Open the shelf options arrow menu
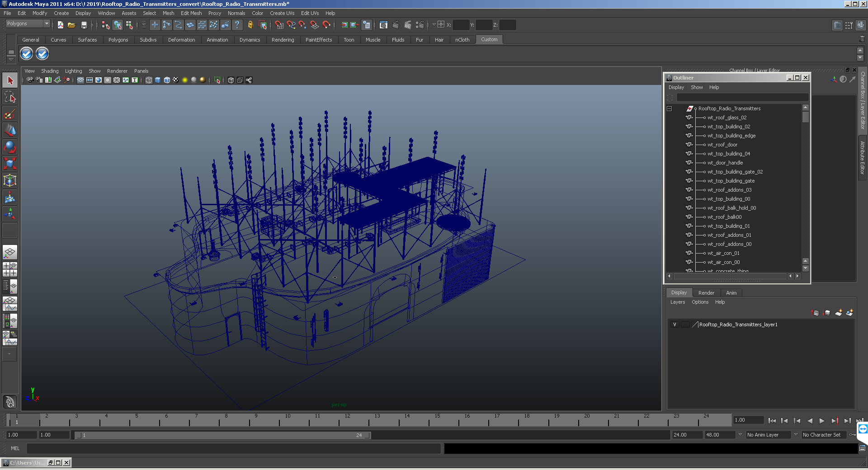The image size is (868, 470). coord(11,59)
